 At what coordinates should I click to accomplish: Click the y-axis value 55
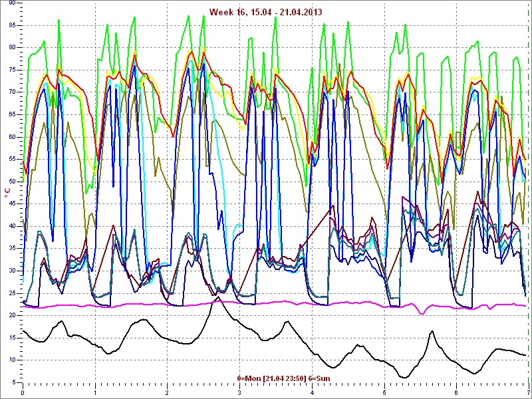click(12, 159)
